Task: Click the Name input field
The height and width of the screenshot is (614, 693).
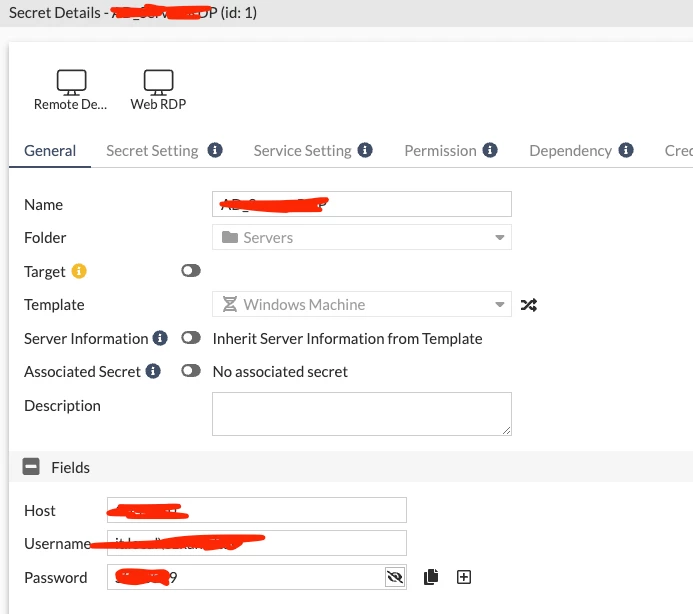Action: (x=362, y=204)
